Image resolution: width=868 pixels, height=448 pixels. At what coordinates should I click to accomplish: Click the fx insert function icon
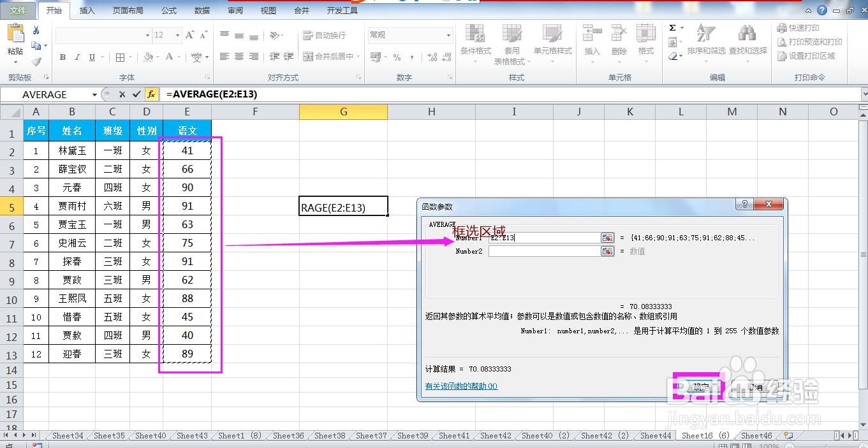click(x=151, y=94)
